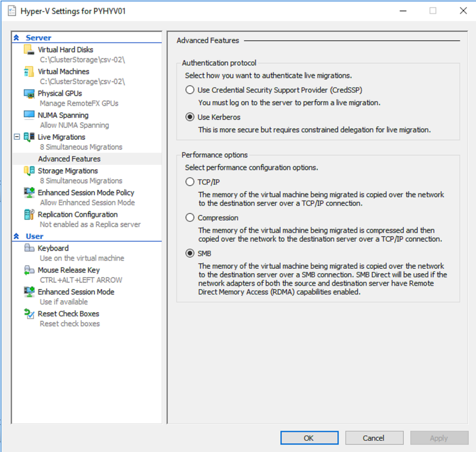Select the Physical GPUs monitor icon
The width and height of the screenshot is (476, 452).
29,94
